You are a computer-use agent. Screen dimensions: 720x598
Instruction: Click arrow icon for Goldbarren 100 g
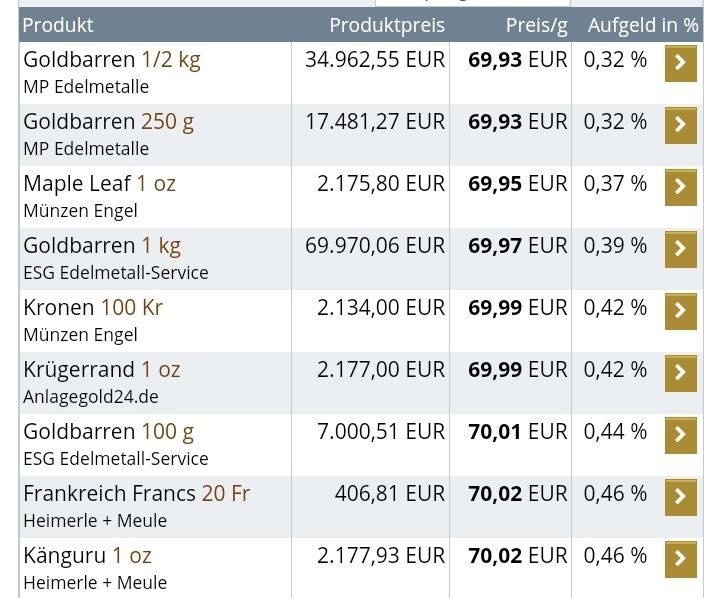pyautogui.click(x=680, y=435)
